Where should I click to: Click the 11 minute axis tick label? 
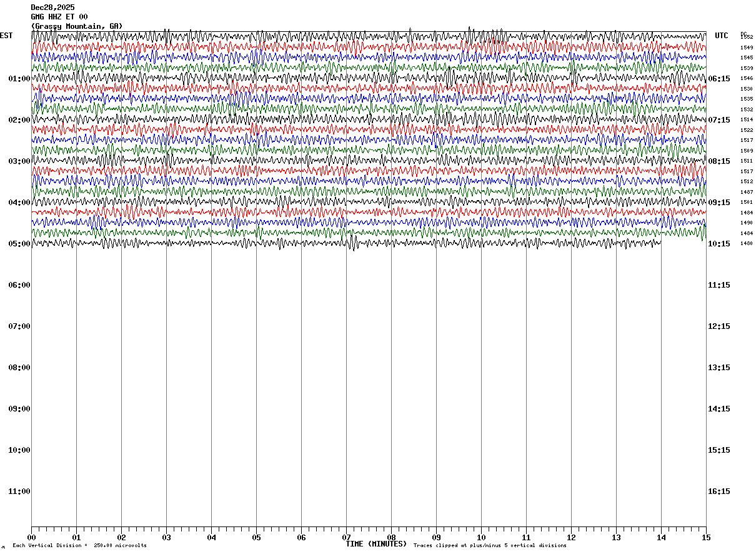526,538
